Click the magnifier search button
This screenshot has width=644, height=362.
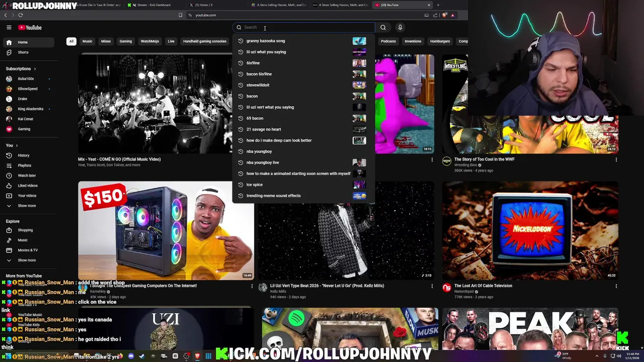[x=383, y=28]
